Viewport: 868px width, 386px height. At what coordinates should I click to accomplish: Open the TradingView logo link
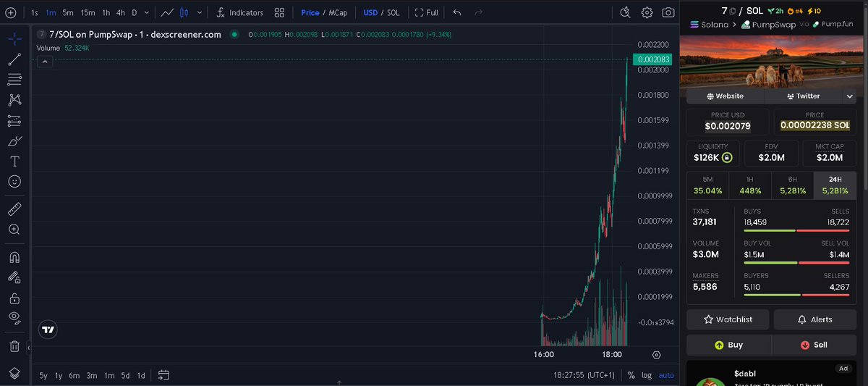pyautogui.click(x=48, y=330)
